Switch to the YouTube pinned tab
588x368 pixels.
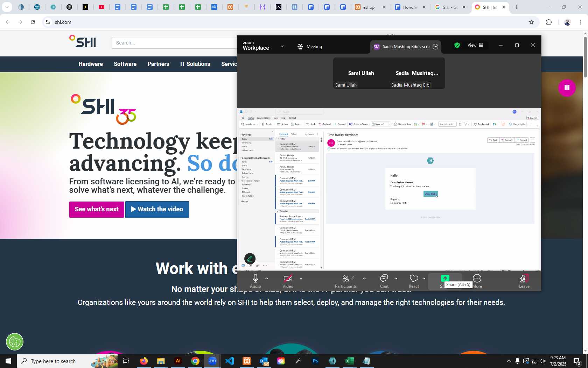click(x=101, y=7)
